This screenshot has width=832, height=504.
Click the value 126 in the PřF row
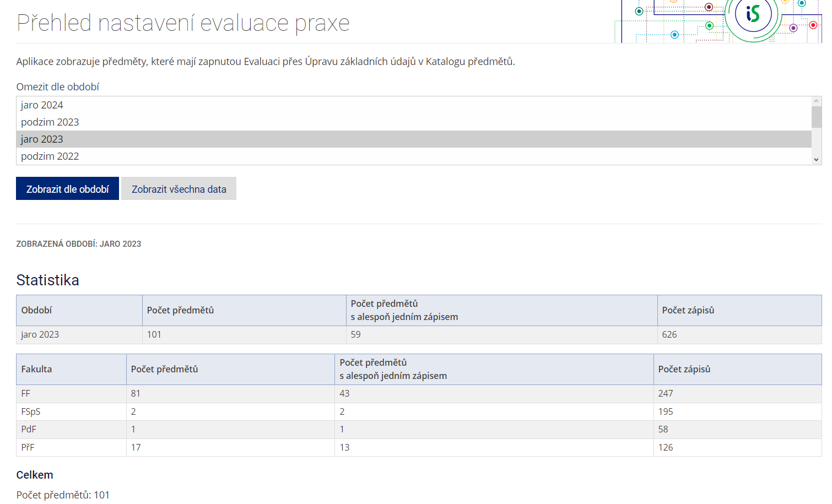[x=666, y=447]
